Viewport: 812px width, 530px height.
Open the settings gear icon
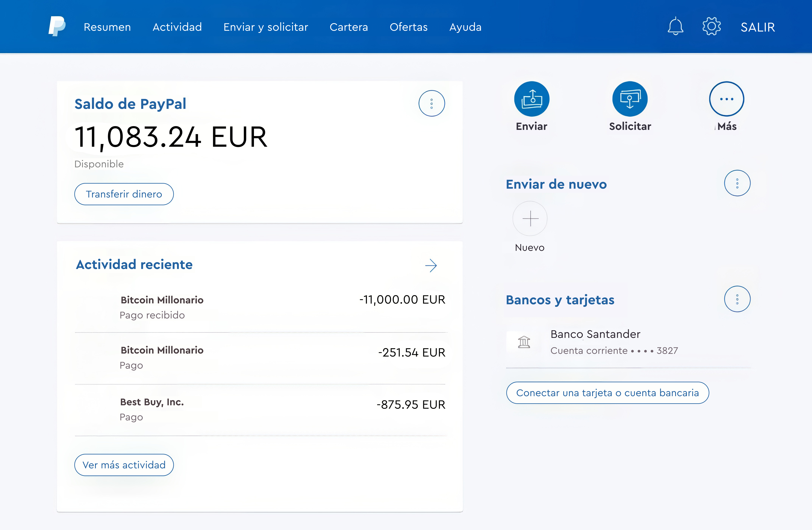(x=711, y=26)
